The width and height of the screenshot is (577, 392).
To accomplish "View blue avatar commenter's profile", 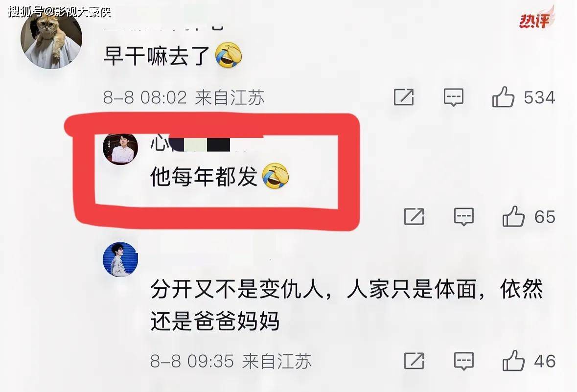I will [120, 259].
